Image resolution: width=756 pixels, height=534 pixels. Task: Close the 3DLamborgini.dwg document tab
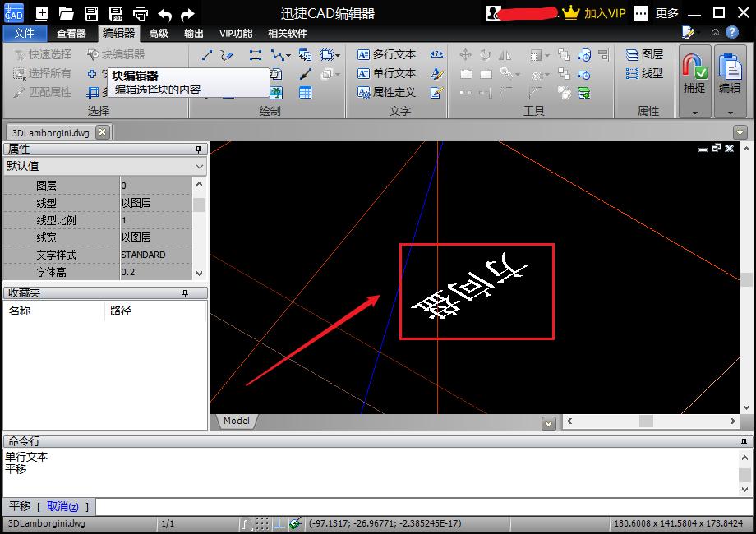(102, 132)
